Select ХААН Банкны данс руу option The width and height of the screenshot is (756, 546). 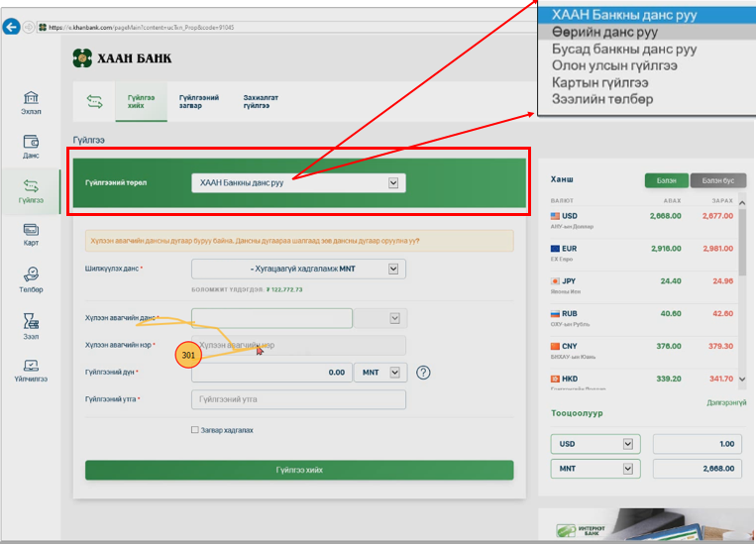(x=647, y=15)
